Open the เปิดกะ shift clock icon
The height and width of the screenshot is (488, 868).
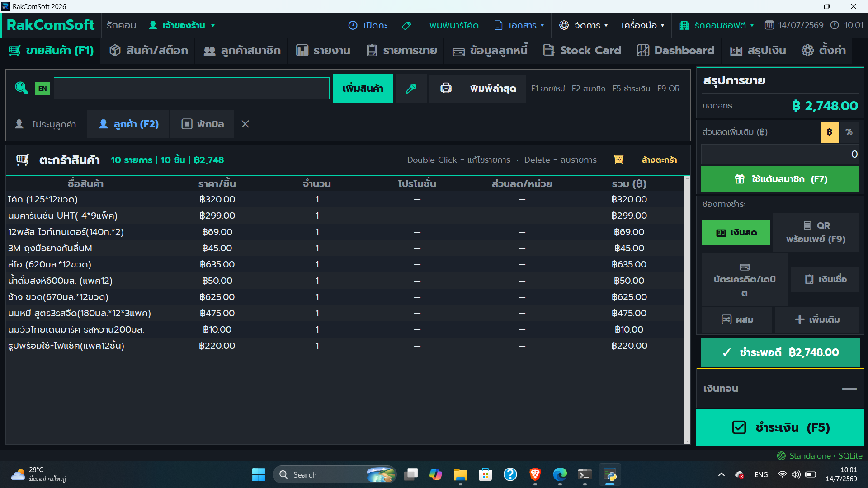tap(353, 26)
